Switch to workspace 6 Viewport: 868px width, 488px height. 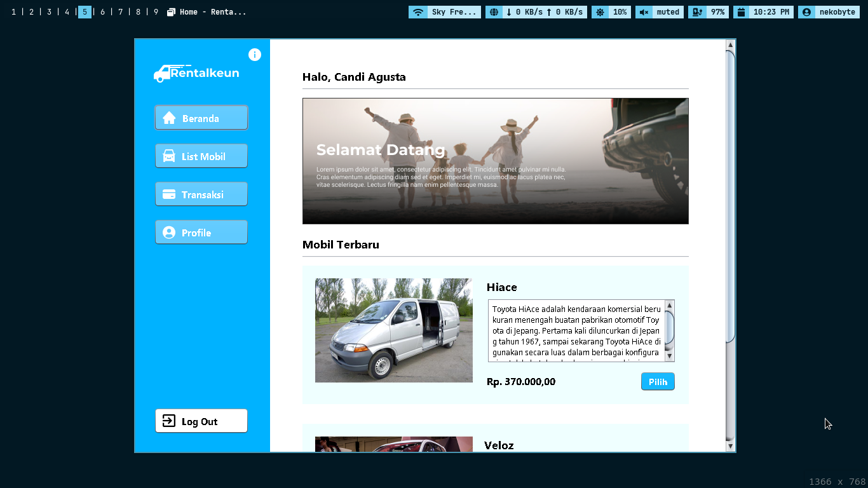(102, 12)
